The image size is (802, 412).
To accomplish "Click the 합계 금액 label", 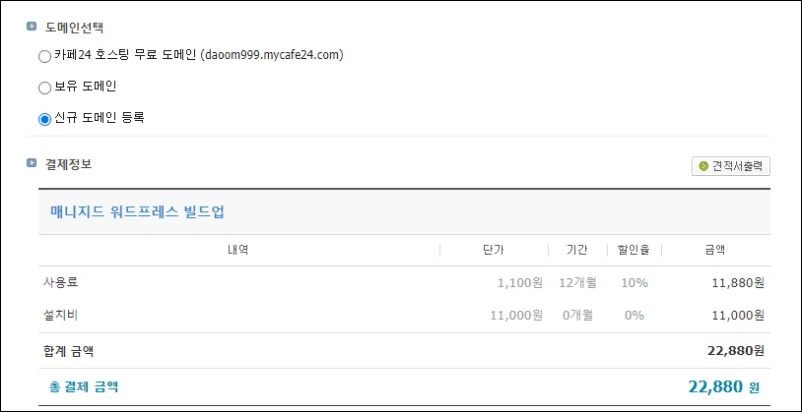I will point(69,351).
